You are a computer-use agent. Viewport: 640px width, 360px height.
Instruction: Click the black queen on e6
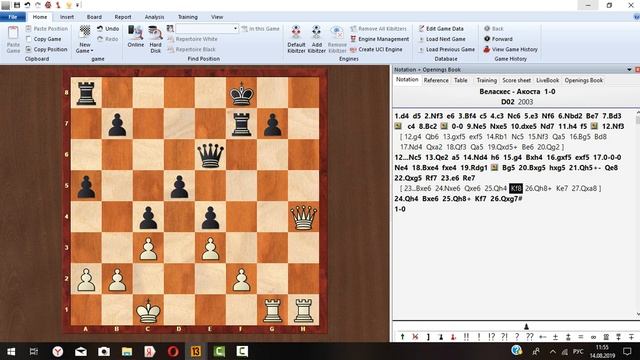(210, 155)
